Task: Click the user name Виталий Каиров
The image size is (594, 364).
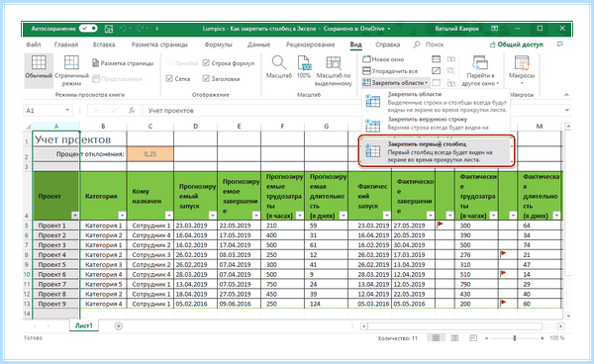Action: [456, 29]
